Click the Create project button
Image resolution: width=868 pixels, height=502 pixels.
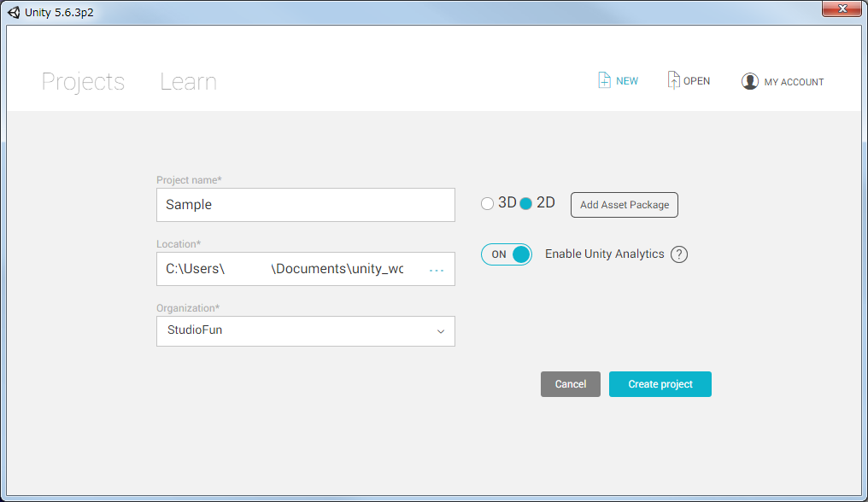click(x=660, y=384)
